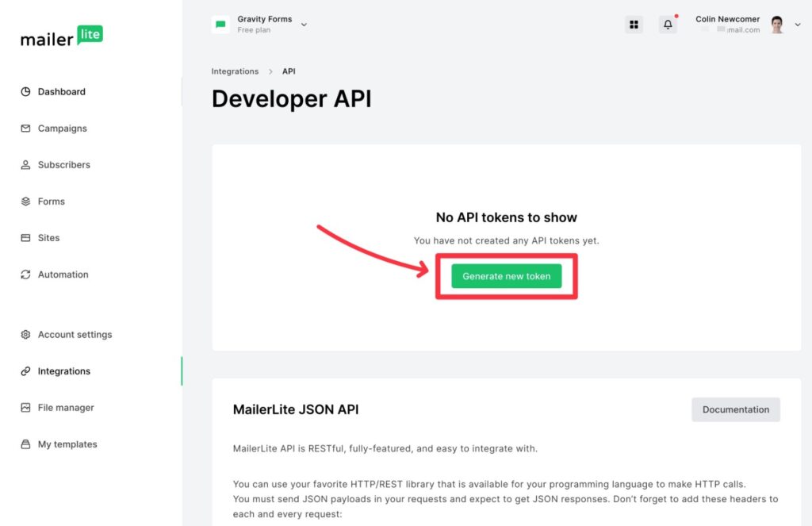Click the 'No API tokens to show' heading

point(507,217)
